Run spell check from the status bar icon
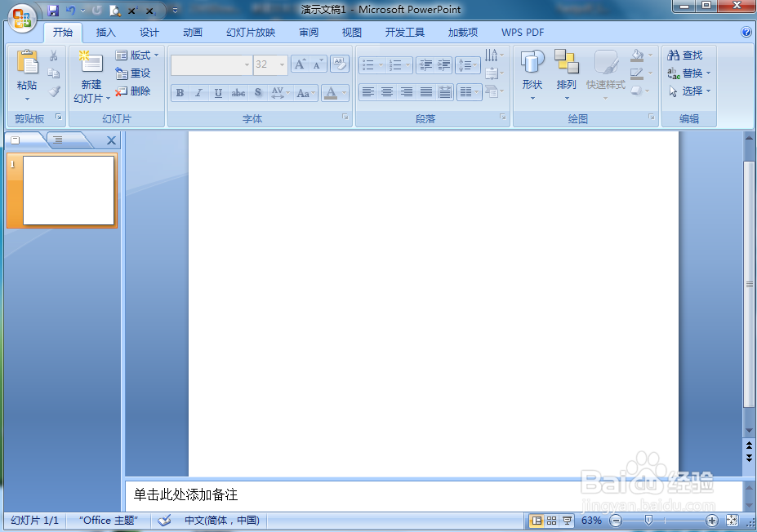Image resolution: width=757 pixels, height=532 pixels. 164,521
